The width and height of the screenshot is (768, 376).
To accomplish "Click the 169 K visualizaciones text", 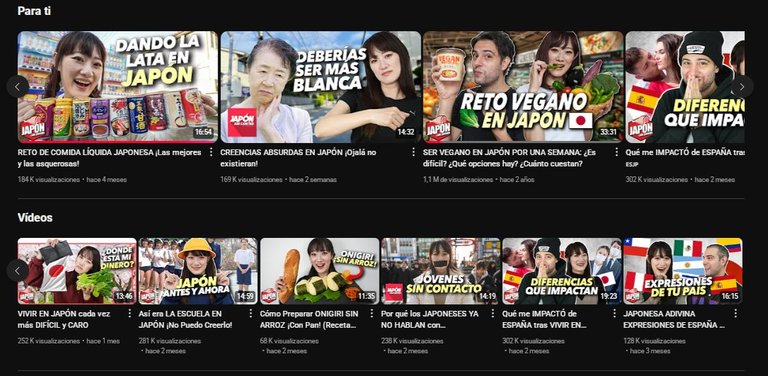I will pos(251,180).
